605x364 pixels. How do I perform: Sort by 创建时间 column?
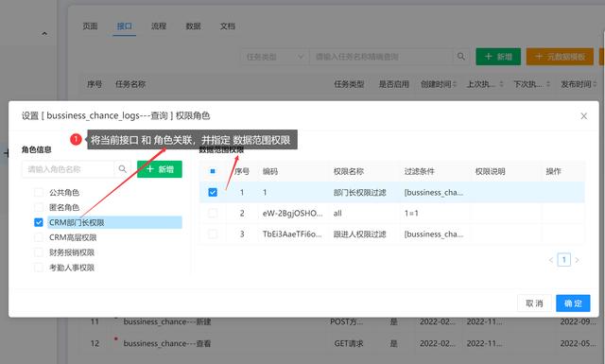455,84
